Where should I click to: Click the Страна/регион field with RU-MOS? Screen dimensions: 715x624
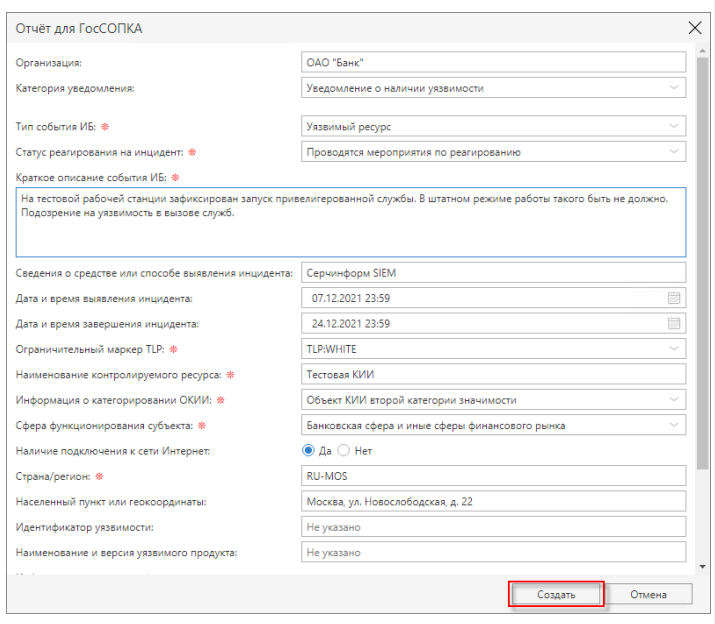point(493,476)
